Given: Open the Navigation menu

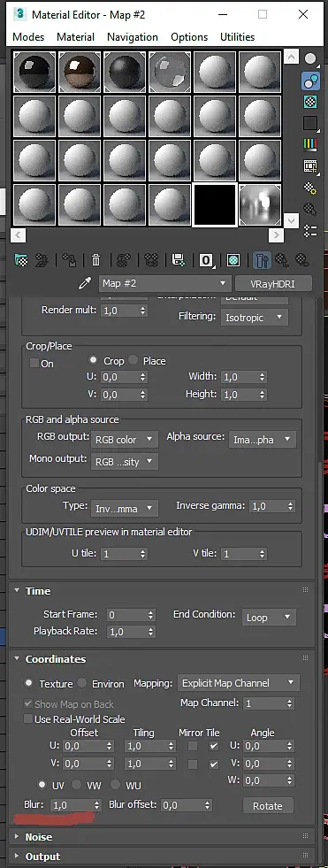Looking at the screenshot, I should coord(133,37).
